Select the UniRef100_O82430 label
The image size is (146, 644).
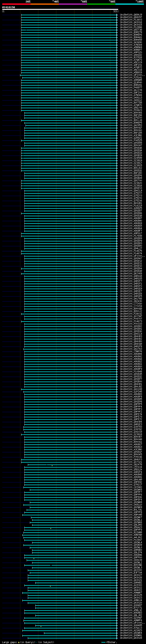tap(131, 301)
